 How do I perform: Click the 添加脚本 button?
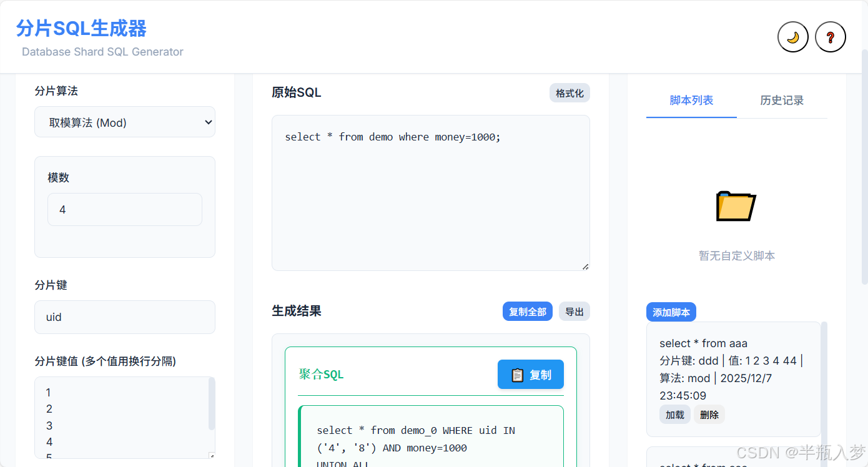click(671, 312)
